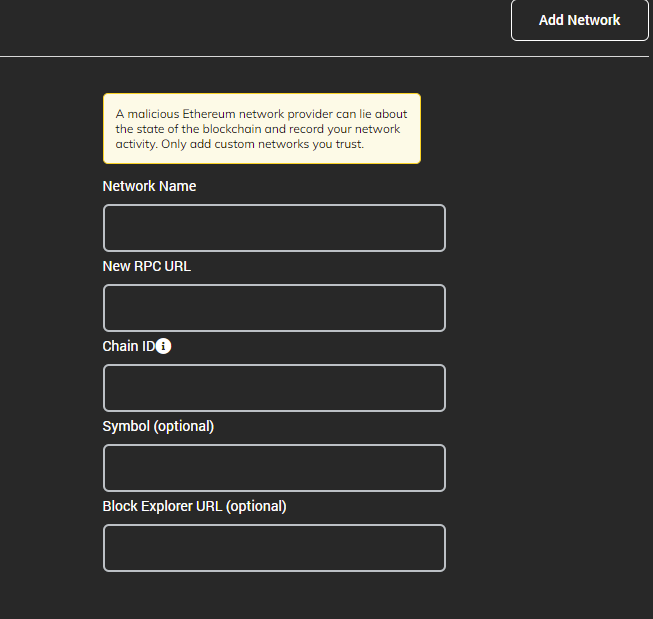This screenshot has width=653, height=619.
Task: Click 'Only add custom networks you trust' text
Action: (262, 144)
